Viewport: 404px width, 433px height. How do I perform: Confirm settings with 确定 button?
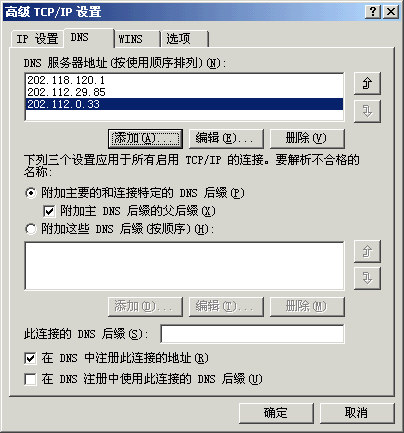point(276,413)
